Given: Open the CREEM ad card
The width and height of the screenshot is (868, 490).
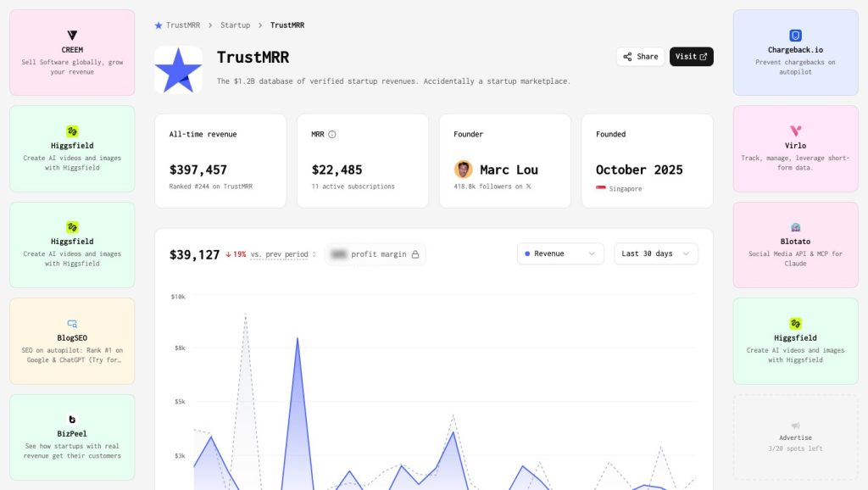Looking at the screenshot, I should (72, 53).
